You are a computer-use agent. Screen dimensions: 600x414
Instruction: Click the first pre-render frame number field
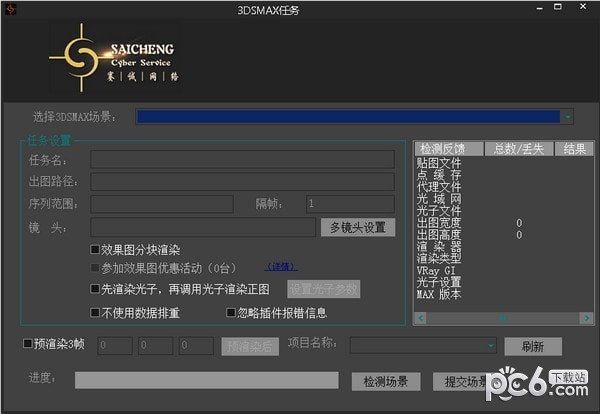(x=115, y=346)
